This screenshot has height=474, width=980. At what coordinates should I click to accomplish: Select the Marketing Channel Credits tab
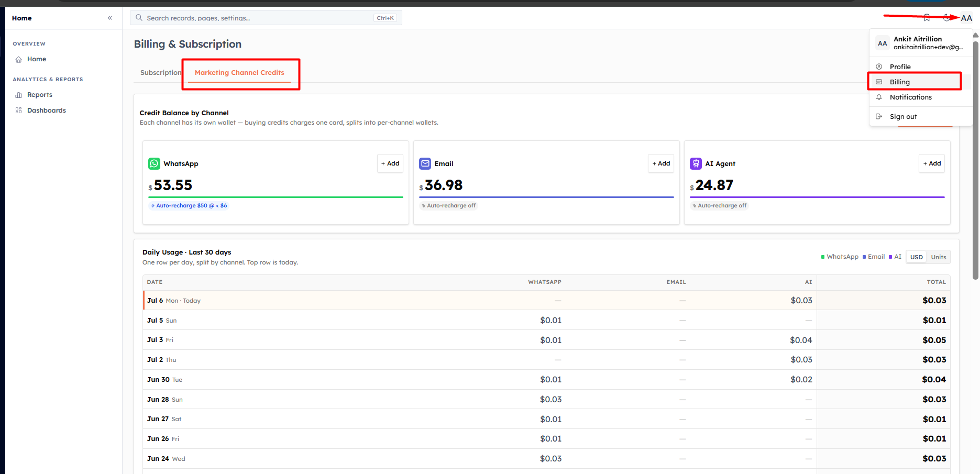(239, 72)
